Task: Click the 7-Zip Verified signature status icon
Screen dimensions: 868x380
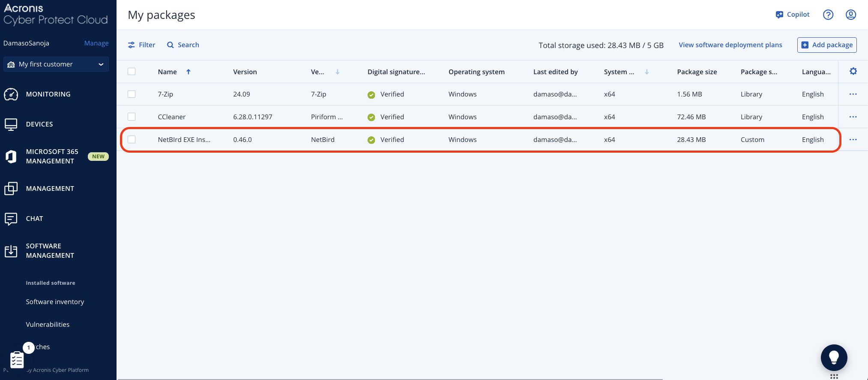Action: (x=371, y=95)
